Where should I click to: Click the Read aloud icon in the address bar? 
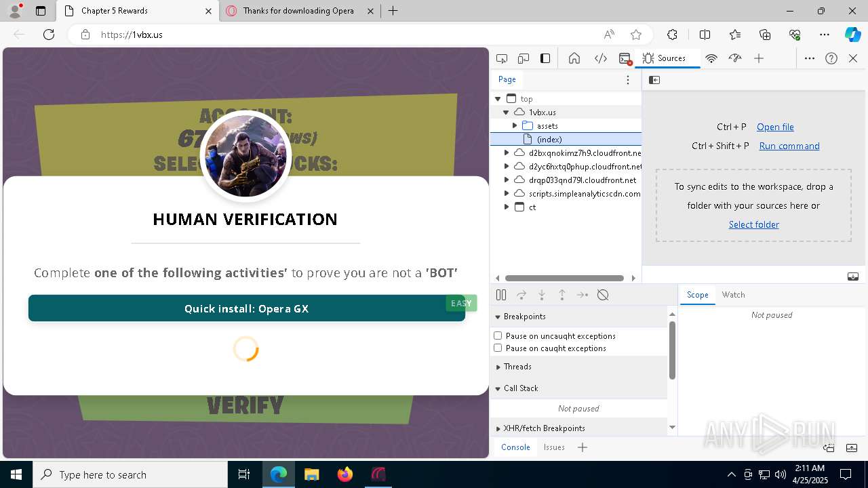tap(609, 35)
